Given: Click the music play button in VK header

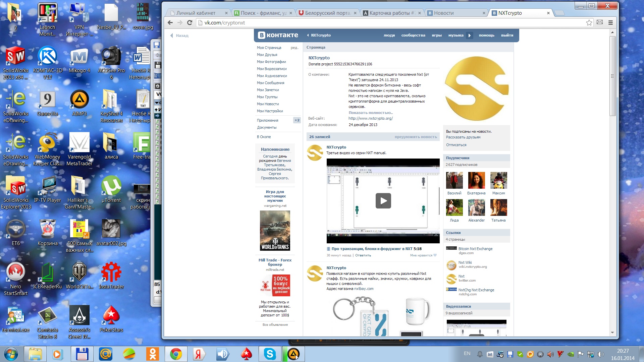Looking at the screenshot, I should click(469, 35).
